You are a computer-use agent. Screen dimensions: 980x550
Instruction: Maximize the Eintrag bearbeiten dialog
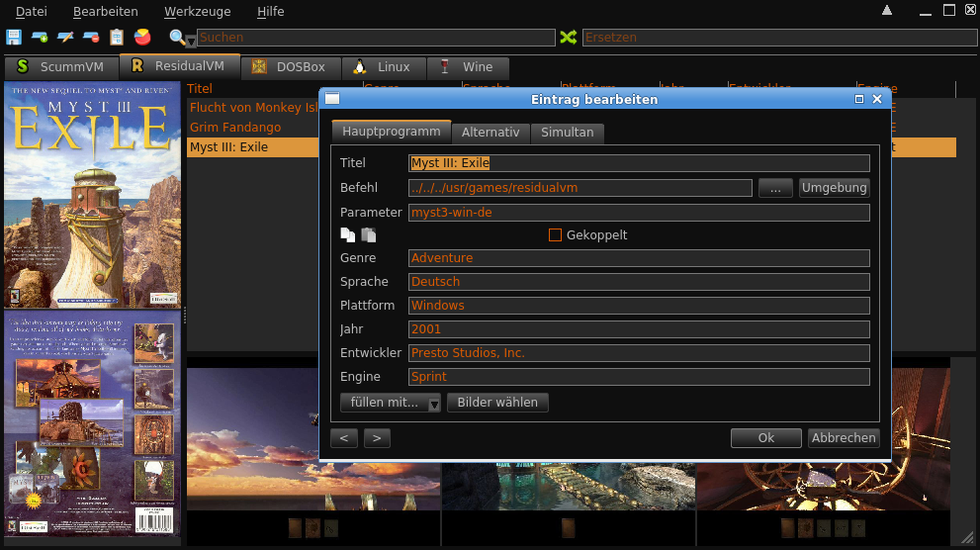click(x=859, y=99)
